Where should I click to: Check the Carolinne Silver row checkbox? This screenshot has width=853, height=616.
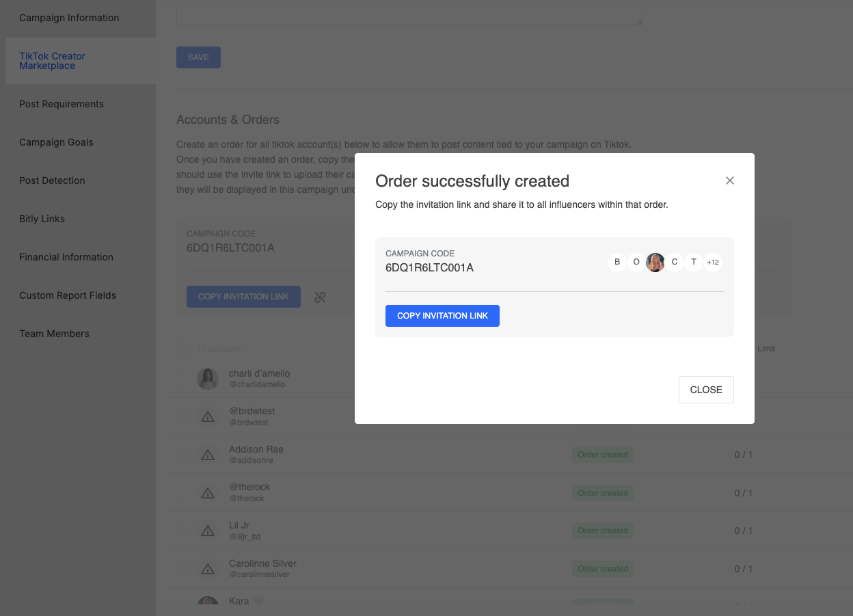tap(182, 568)
